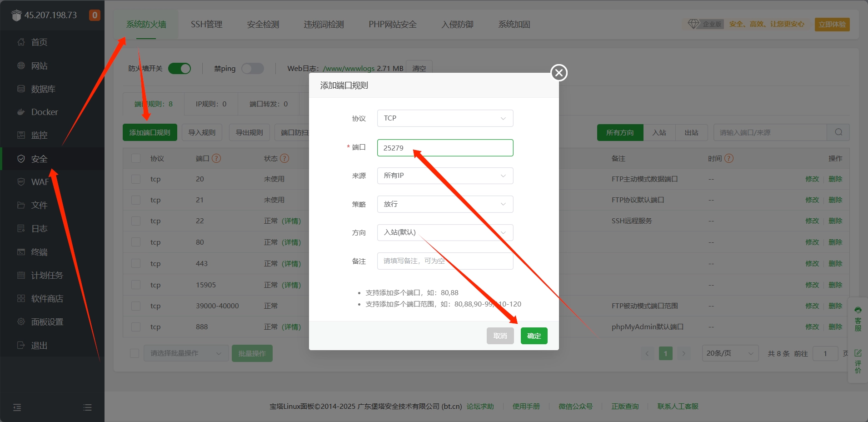This screenshot has width=868, height=422.
Task: Select the 入站 direction filter
Action: [659, 132]
